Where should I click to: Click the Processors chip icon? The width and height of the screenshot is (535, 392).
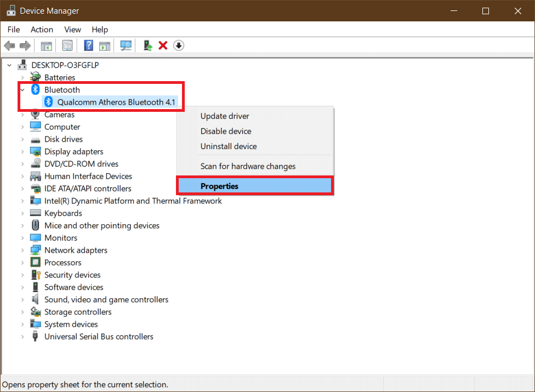click(36, 263)
